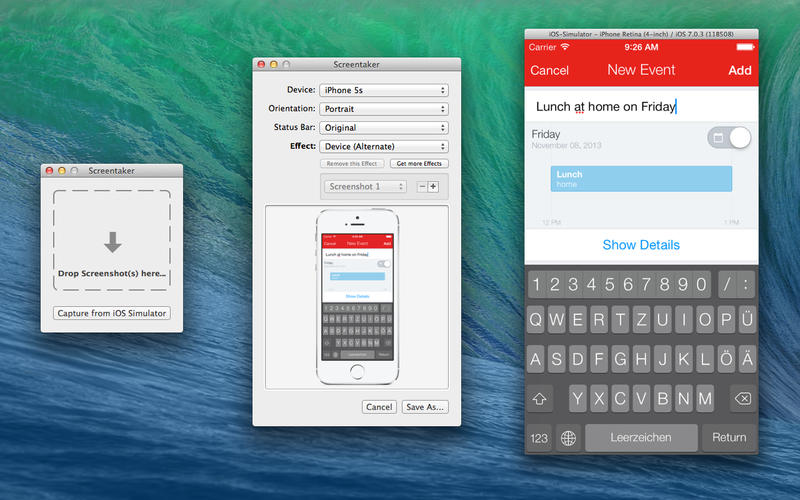This screenshot has height=500, width=800.
Task: Click the Friday date label
Action: 546,134
